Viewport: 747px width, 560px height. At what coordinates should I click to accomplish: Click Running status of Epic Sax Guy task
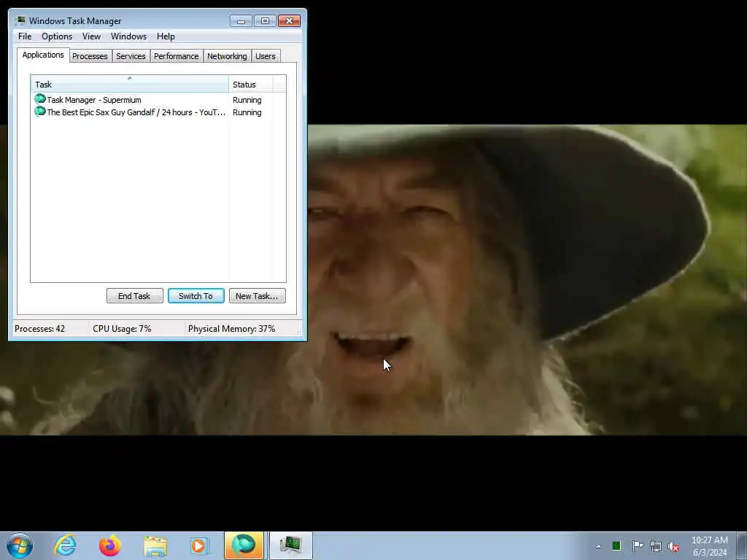click(247, 112)
